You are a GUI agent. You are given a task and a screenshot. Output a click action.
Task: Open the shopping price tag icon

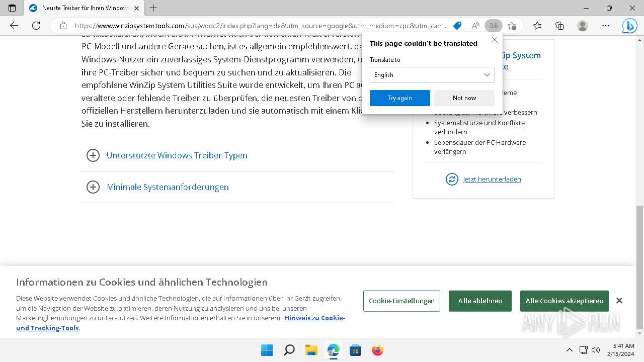(x=457, y=26)
